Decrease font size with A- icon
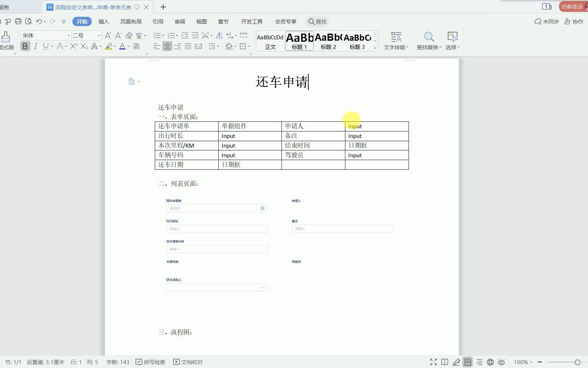588x368 pixels. coord(118,35)
